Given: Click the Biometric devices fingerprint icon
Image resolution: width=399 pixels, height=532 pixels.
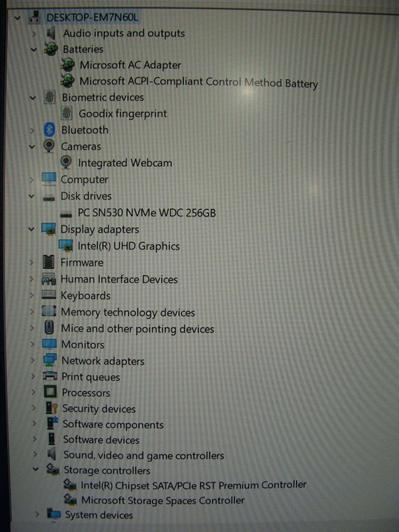Looking at the screenshot, I should pos(49,97).
